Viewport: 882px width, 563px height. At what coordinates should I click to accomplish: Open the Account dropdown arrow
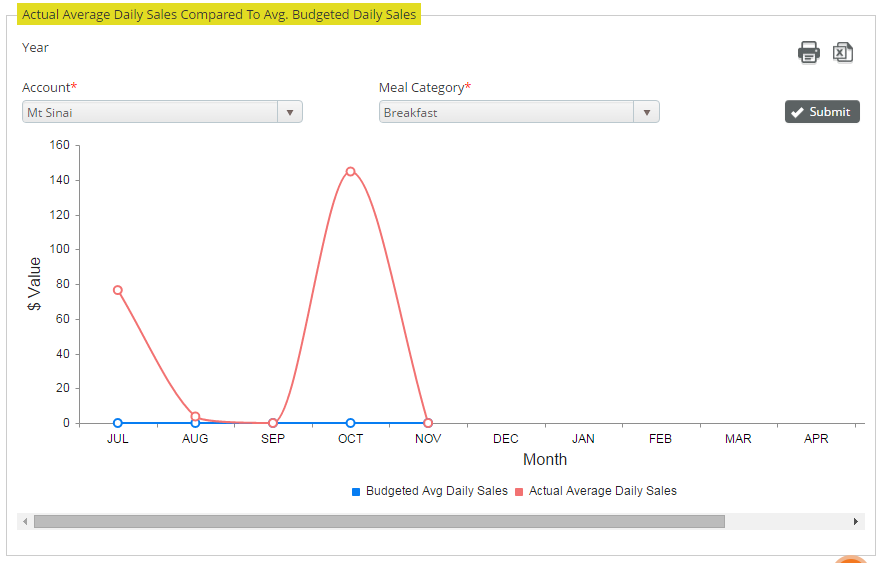click(x=290, y=113)
